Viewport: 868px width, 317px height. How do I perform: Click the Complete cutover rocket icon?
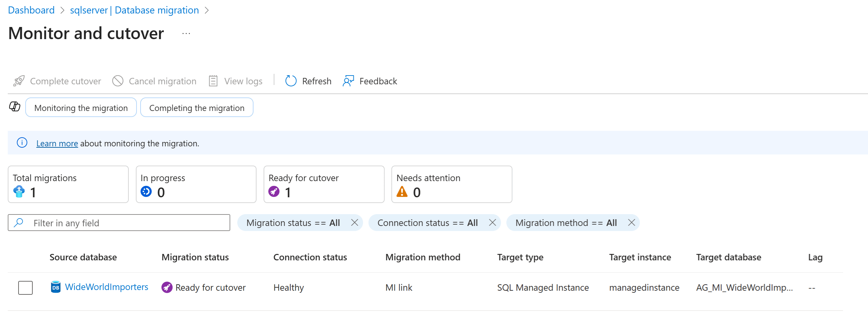tap(19, 81)
